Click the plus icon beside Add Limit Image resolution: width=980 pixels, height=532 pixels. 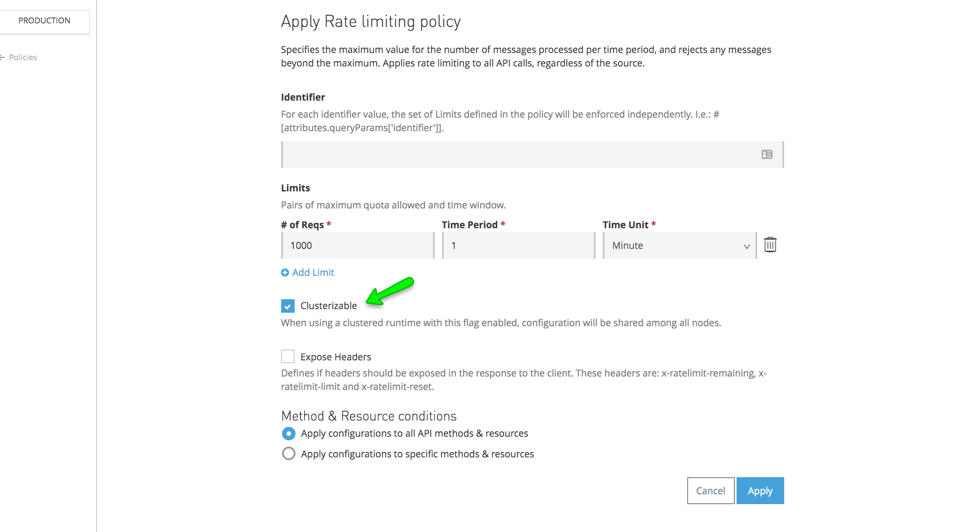click(285, 273)
